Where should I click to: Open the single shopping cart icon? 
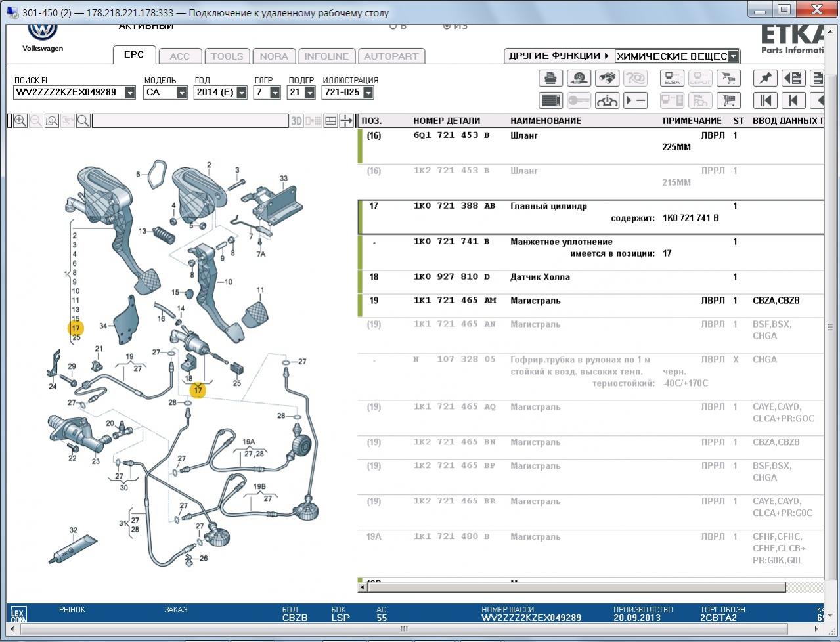(x=728, y=100)
